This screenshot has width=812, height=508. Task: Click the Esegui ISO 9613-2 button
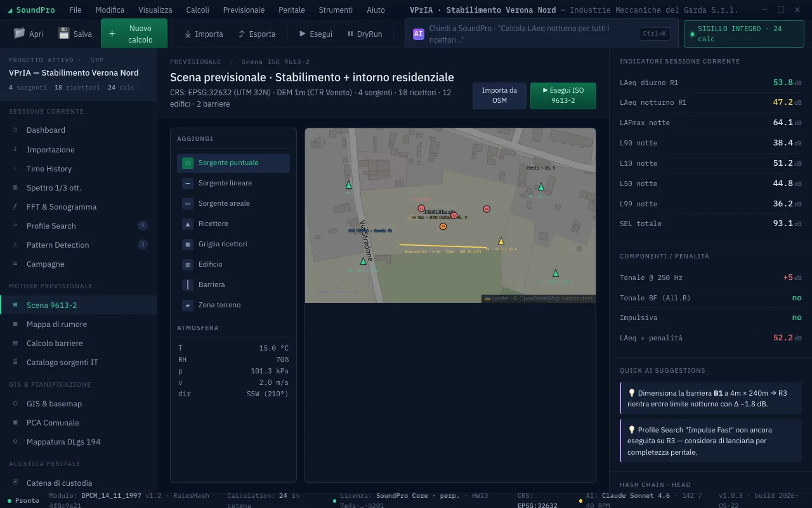[x=563, y=95]
